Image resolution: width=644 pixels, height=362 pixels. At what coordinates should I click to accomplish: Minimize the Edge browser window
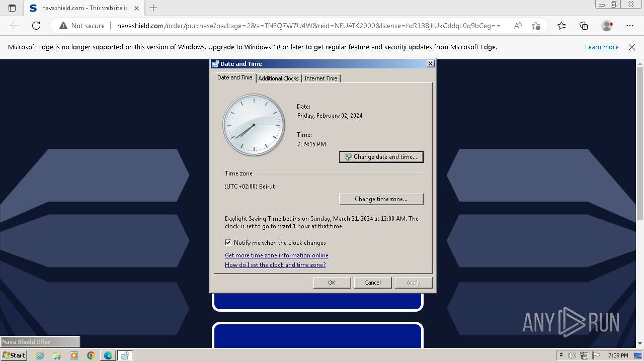(x=602, y=5)
